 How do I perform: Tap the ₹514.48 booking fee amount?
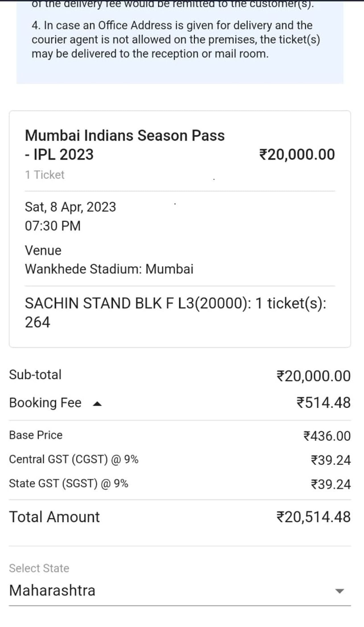coord(323,403)
